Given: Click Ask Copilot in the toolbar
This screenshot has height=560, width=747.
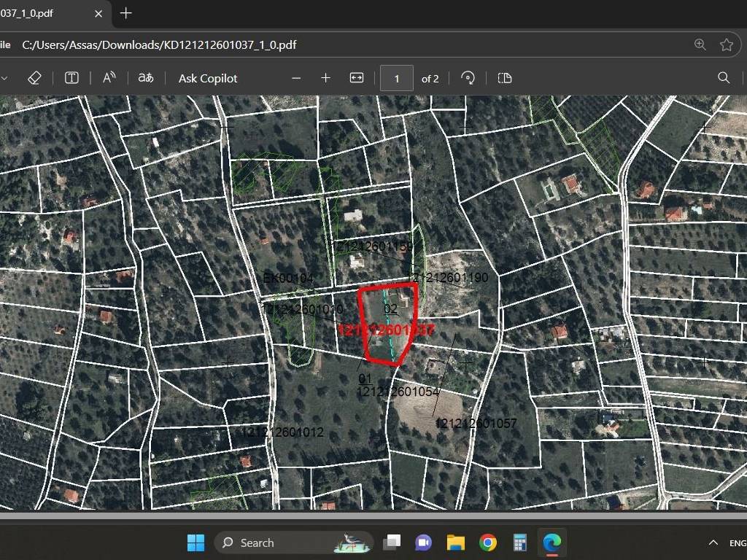Looking at the screenshot, I should coord(208,78).
